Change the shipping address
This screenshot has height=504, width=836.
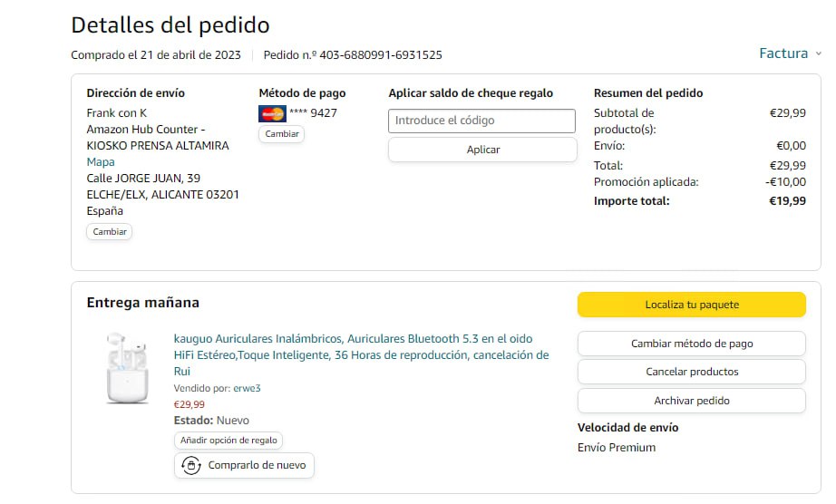tap(110, 232)
